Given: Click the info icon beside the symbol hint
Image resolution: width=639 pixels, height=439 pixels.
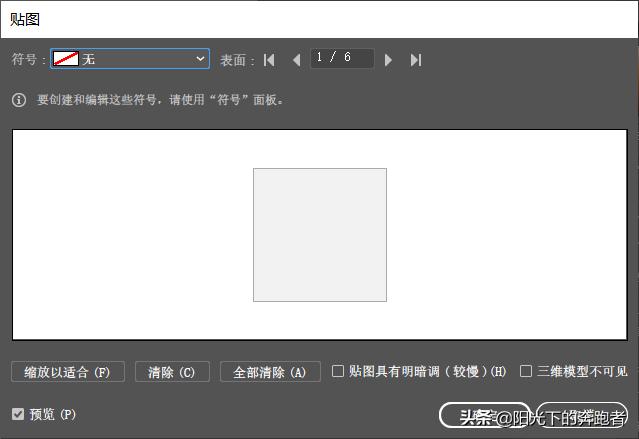Looking at the screenshot, I should pos(19,100).
